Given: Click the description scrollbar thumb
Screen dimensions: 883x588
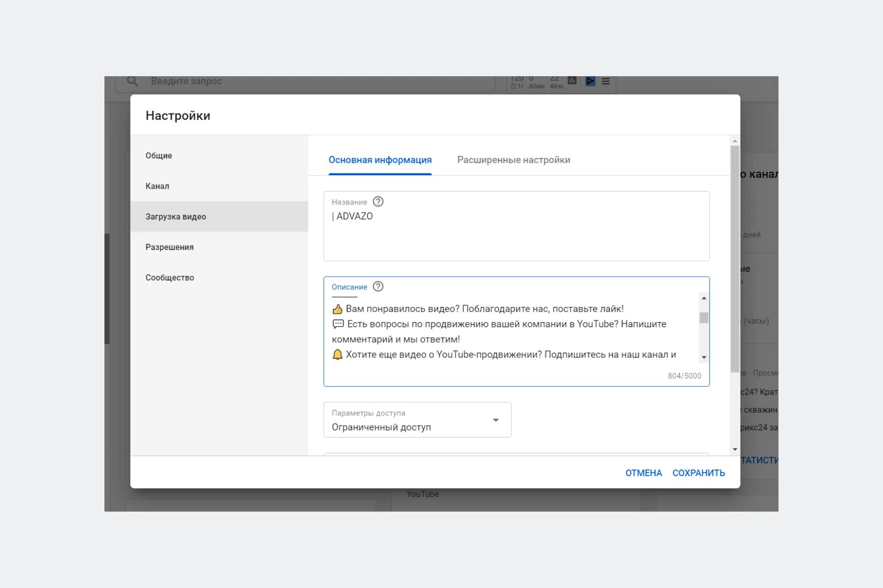Looking at the screenshot, I should (704, 318).
